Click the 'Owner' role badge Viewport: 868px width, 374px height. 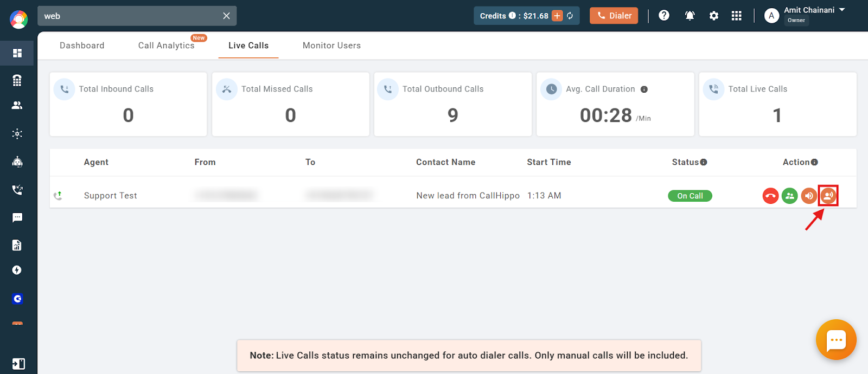pos(796,21)
